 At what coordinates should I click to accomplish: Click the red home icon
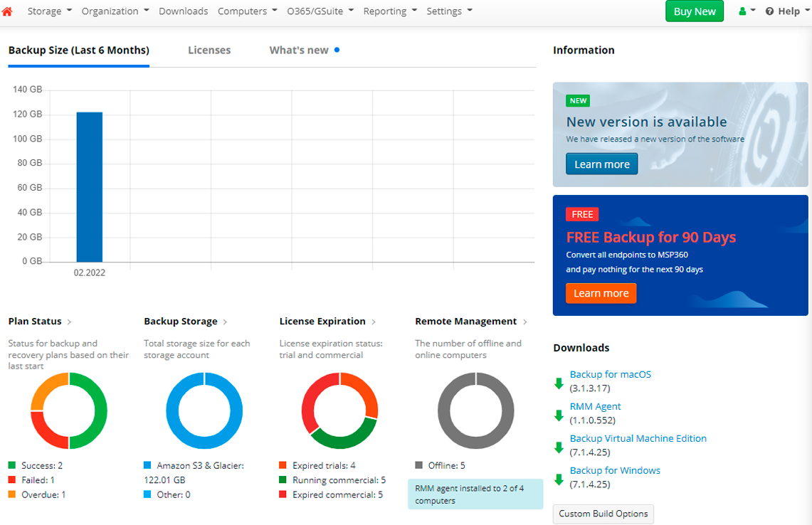pos(7,11)
